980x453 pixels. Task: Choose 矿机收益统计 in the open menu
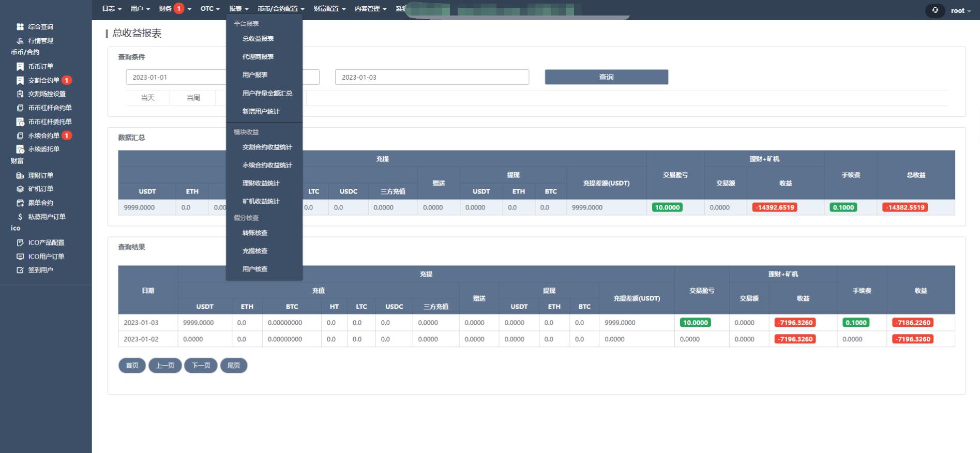pos(261,201)
